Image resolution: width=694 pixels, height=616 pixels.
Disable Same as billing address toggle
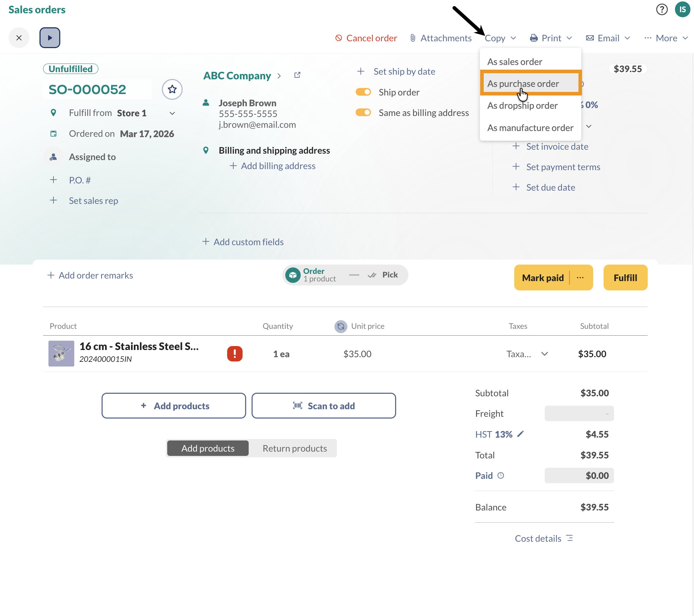point(363,113)
